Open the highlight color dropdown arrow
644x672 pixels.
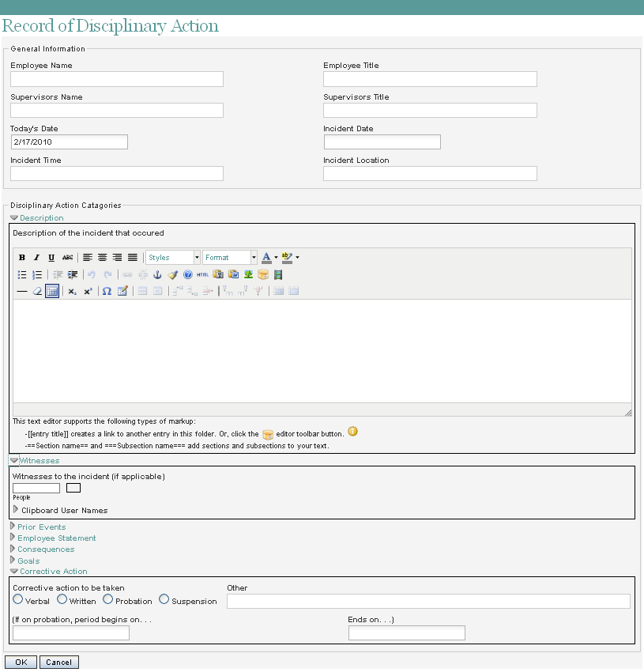297,258
